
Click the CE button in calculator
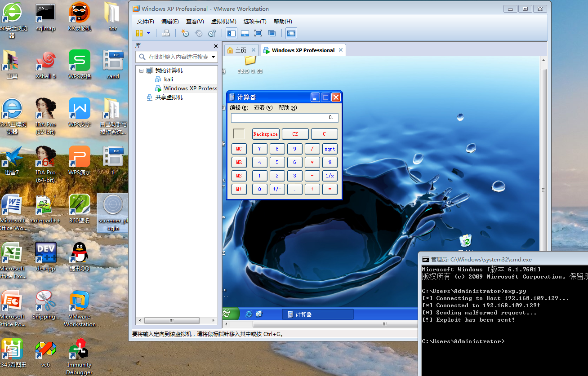point(295,134)
